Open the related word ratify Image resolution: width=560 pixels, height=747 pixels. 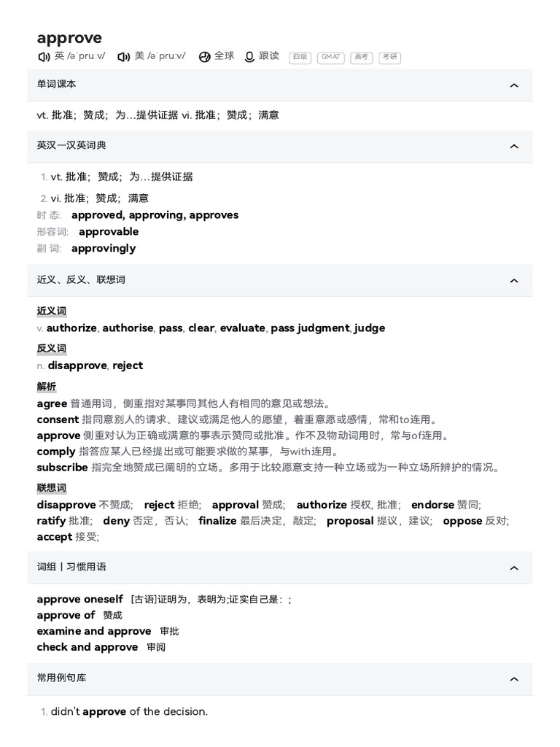(51, 521)
